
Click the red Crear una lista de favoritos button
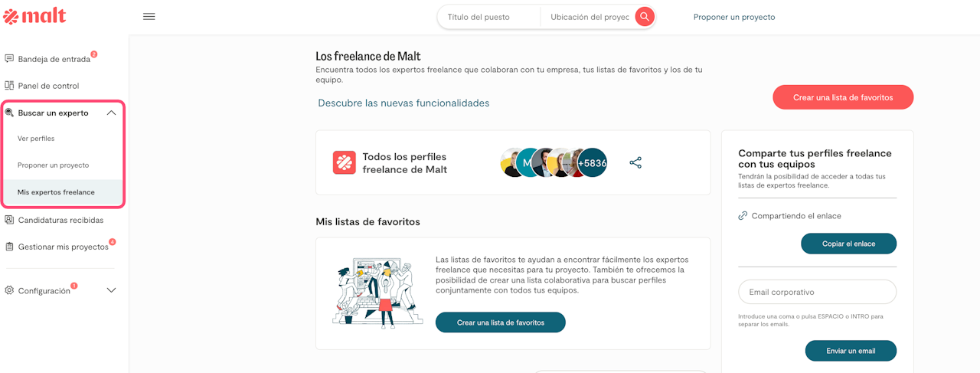coord(843,97)
